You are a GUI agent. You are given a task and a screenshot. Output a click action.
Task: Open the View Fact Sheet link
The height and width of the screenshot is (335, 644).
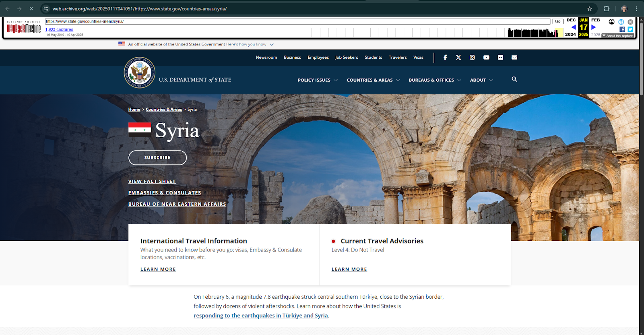152,182
